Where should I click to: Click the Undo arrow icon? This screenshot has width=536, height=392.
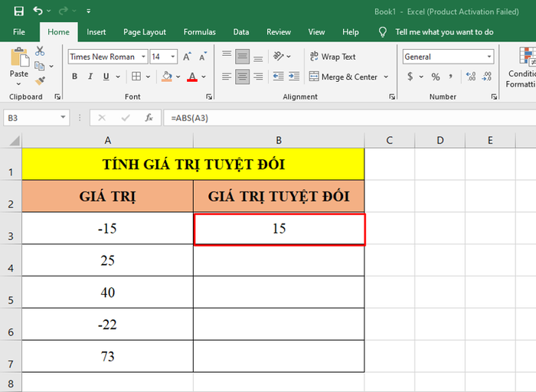coord(38,11)
